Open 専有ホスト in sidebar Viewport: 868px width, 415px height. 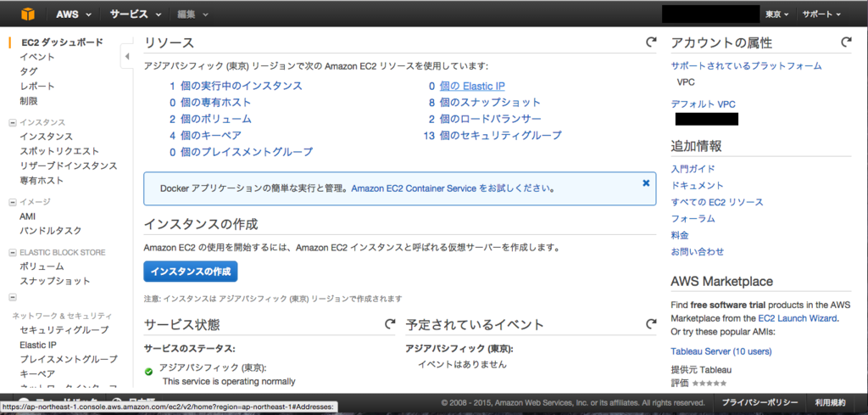click(x=42, y=181)
